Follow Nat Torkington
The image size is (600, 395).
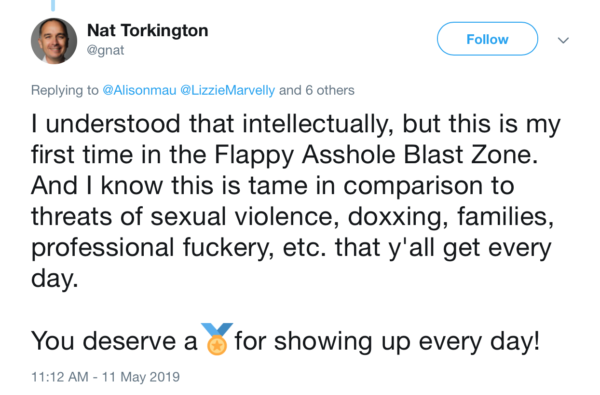click(487, 39)
